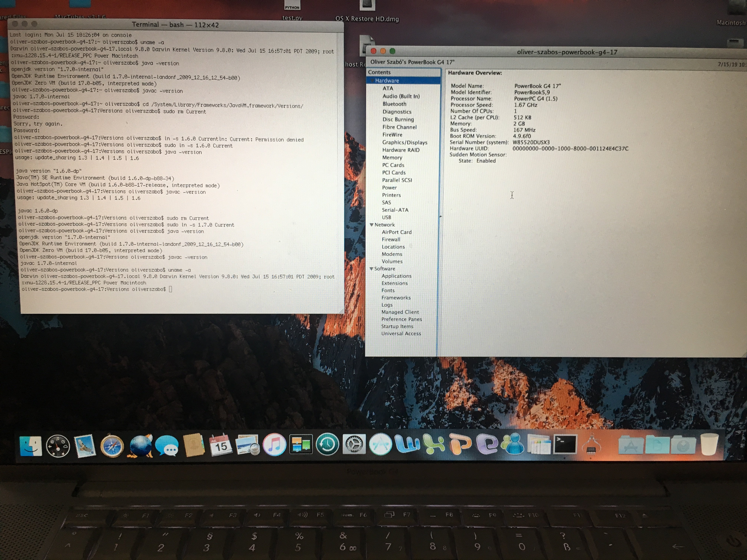Select Power in Contents list
This screenshot has height=560, width=747.
389,188
